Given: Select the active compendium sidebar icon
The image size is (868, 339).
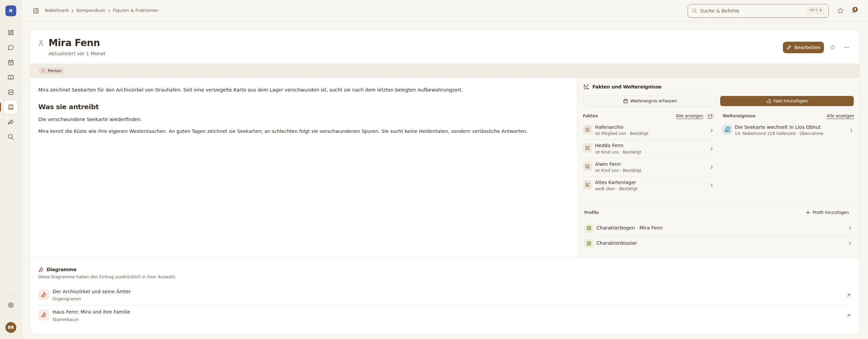Looking at the screenshot, I should [x=11, y=107].
